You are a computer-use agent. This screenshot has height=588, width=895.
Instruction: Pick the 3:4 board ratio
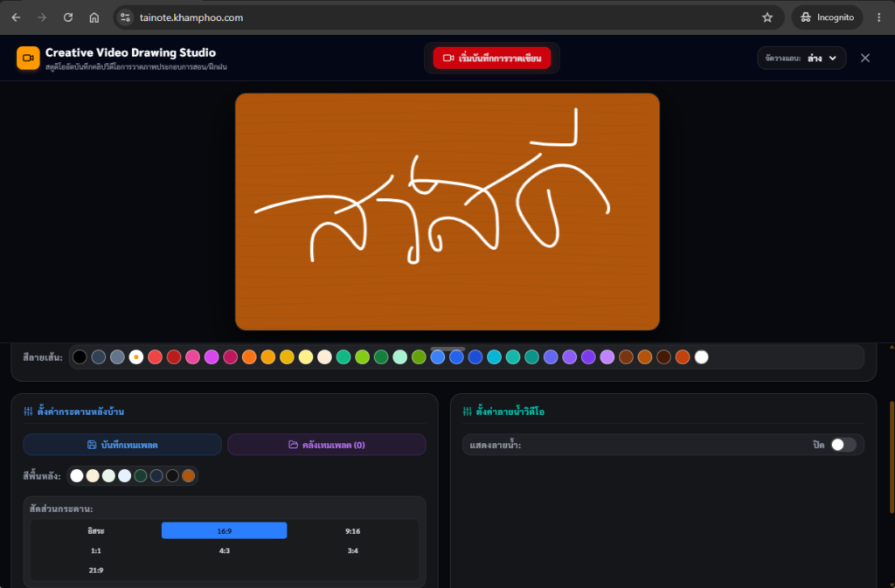(x=353, y=550)
